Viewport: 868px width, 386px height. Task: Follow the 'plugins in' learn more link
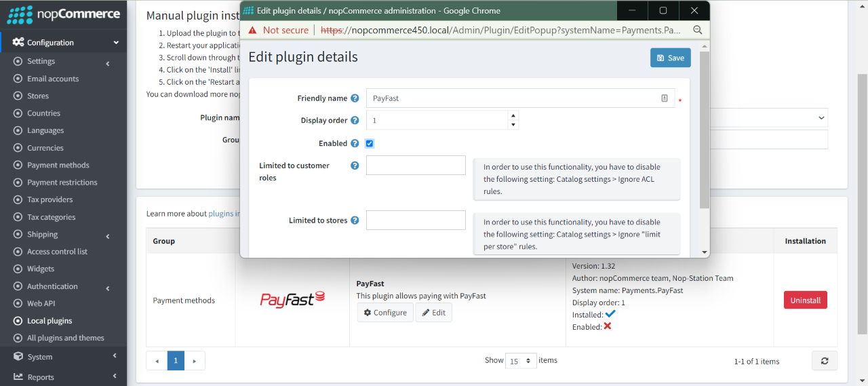(224, 214)
